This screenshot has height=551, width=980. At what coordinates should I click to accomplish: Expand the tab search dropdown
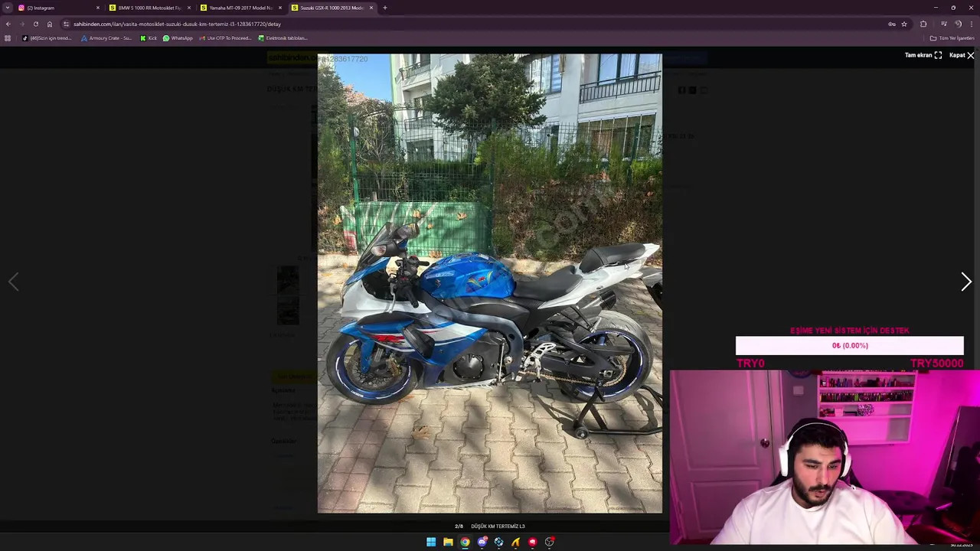coord(8,8)
